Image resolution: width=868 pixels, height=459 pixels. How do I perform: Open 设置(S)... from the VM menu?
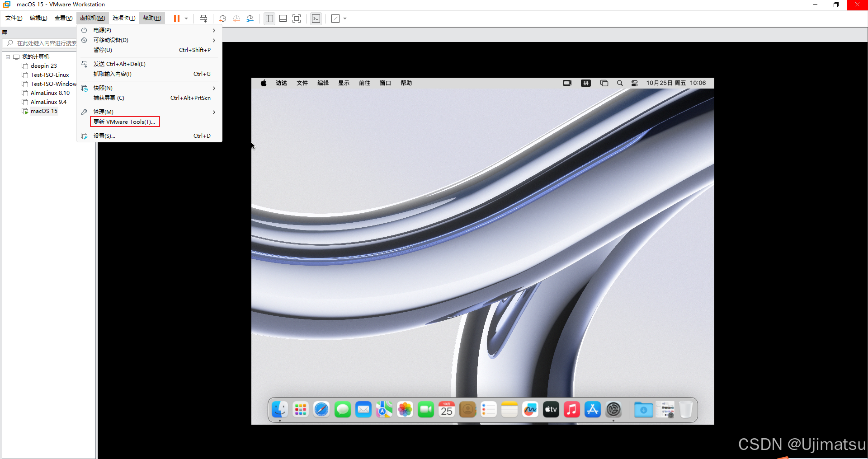(149, 136)
